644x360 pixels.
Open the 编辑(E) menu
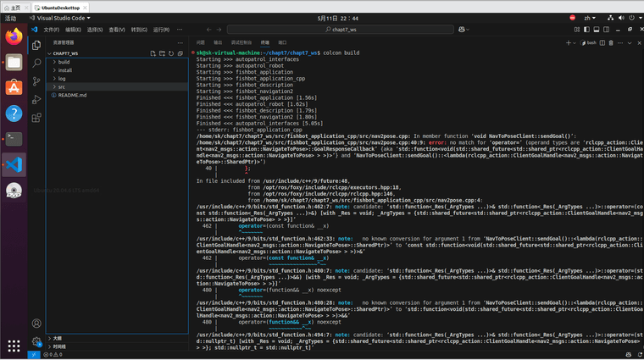(x=73, y=30)
